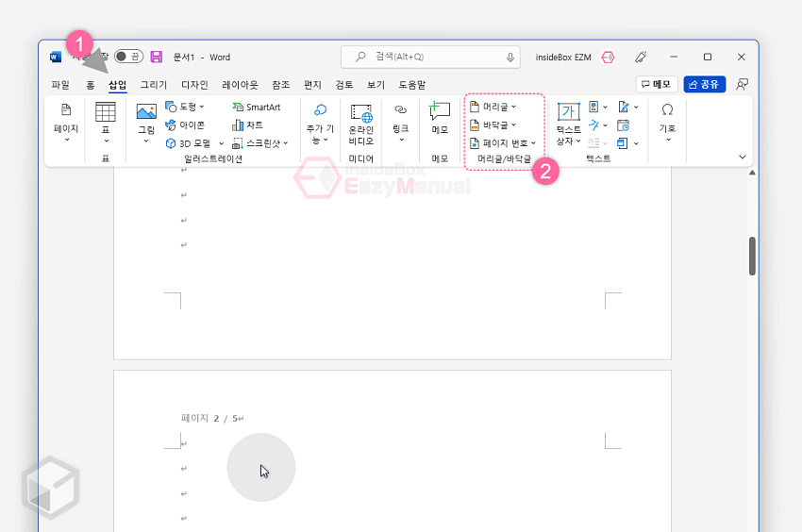The image size is (802, 532).
Task: Open the 기호 symbol dropdown
Action: pyautogui.click(x=667, y=123)
